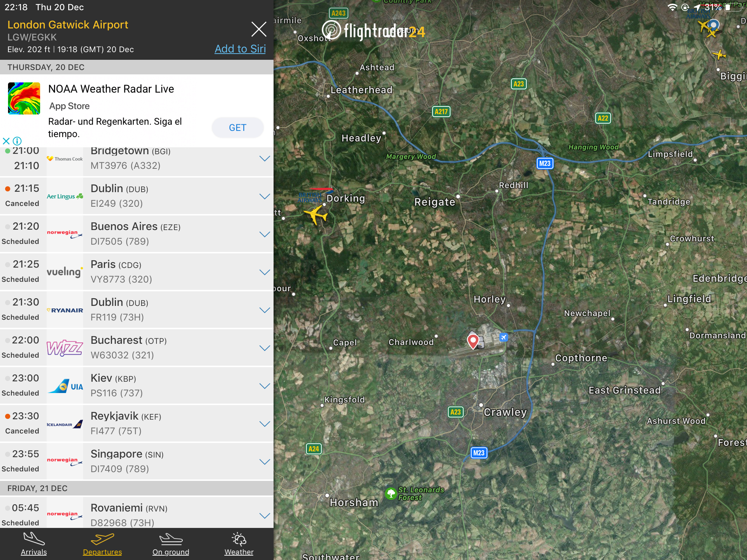Viewport: 747px width, 560px height.
Task: Tap the blue airport icon at Gatwick terminal
Action: click(503, 337)
